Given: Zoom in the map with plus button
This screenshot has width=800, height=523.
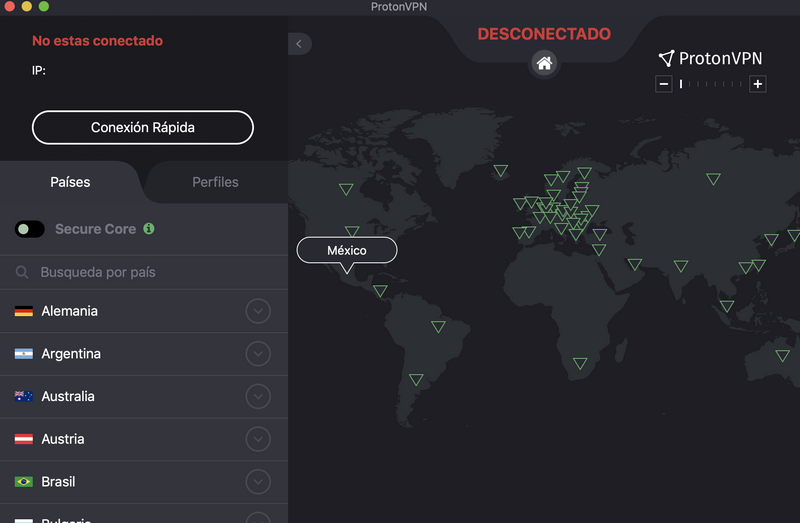Looking at the screenshot, I should pos(758,84).
